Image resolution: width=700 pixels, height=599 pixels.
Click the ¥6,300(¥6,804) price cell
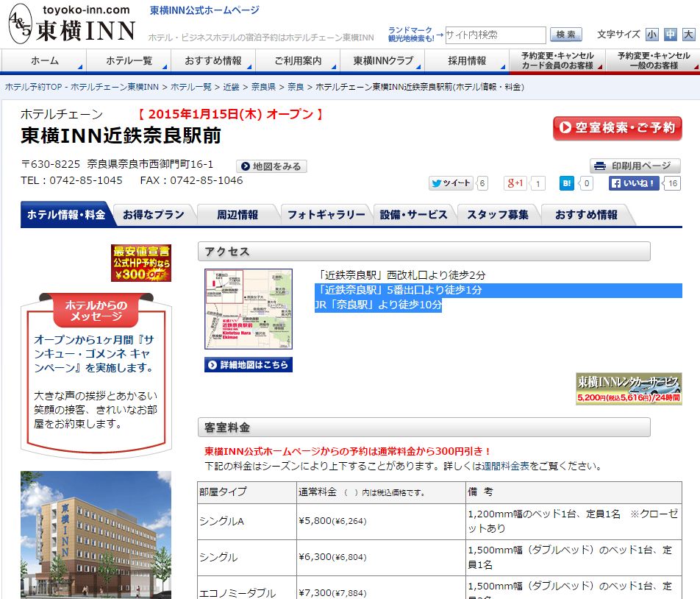pos(381,558)
